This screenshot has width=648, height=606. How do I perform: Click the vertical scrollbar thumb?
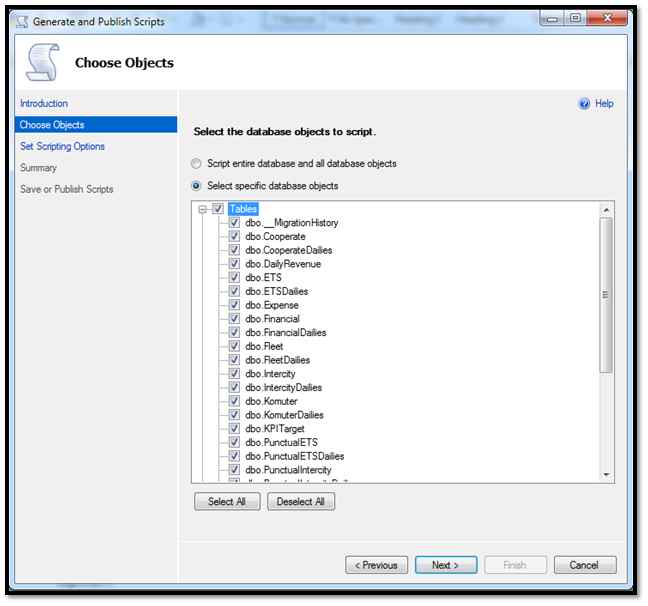(606, 295)
